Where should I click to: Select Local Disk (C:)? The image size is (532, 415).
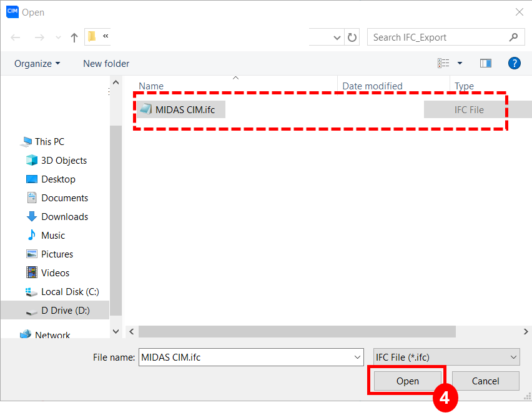70,292
